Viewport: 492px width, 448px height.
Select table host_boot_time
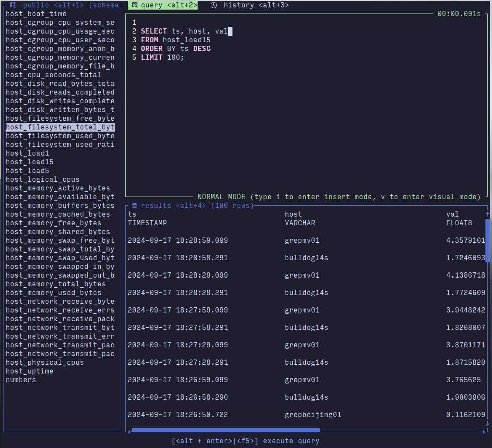(36, 14)
